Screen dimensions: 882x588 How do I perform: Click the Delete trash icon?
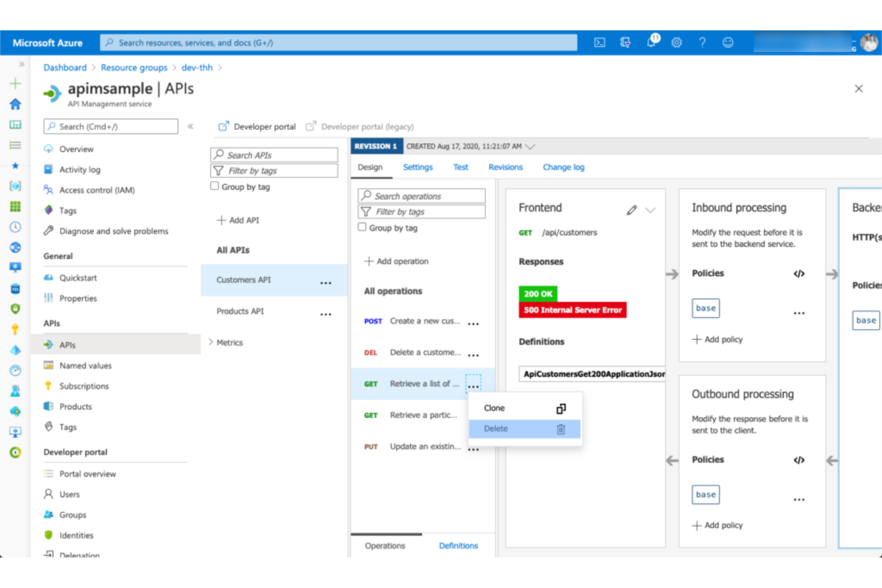tap(561, 429)
